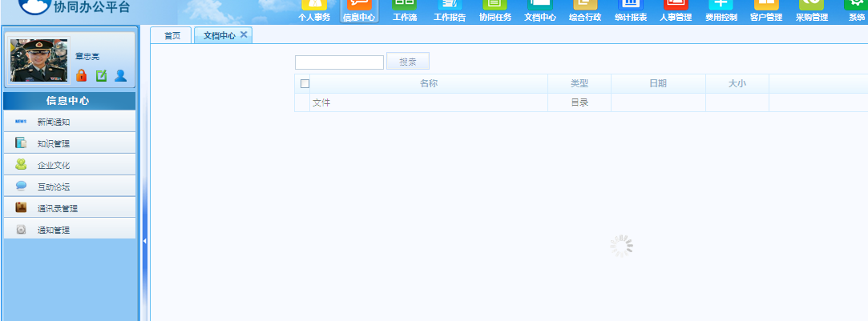Screen dimensions: 868x321
Task: Click the red lock icon under the user name
Action: tap(82, 75)
